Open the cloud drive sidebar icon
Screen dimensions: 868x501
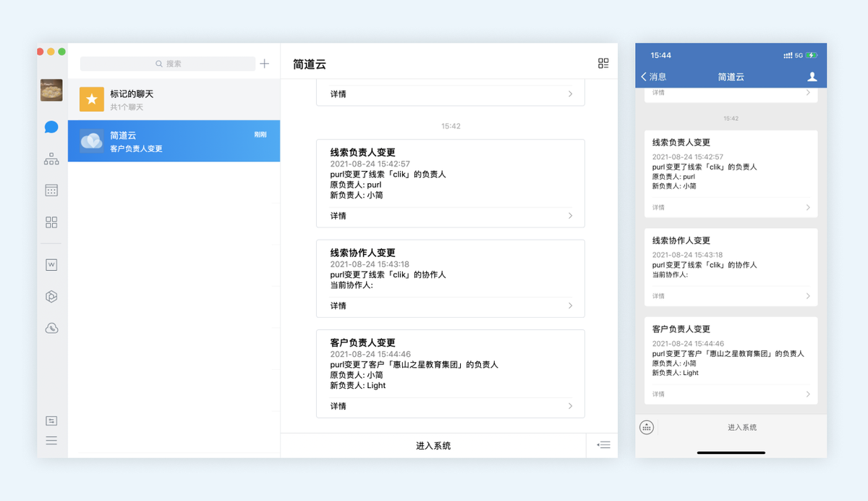pyautogui.click(x=51, y=329)
